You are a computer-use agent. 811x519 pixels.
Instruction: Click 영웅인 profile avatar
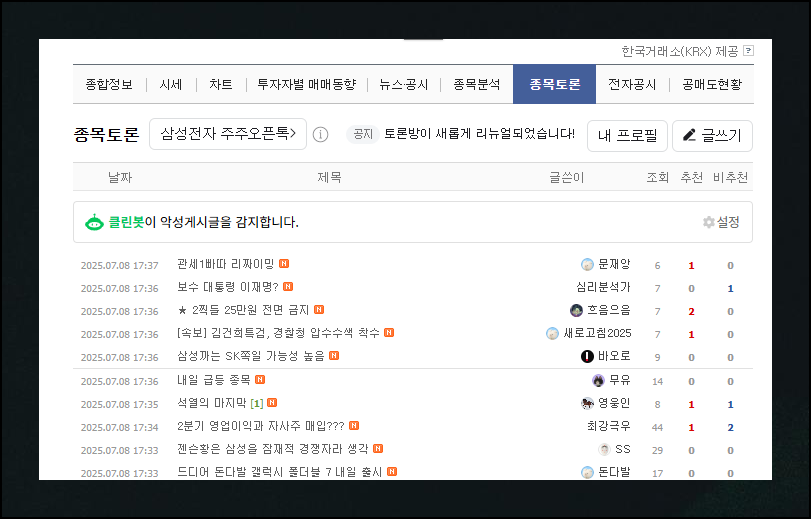coord(587,404)
